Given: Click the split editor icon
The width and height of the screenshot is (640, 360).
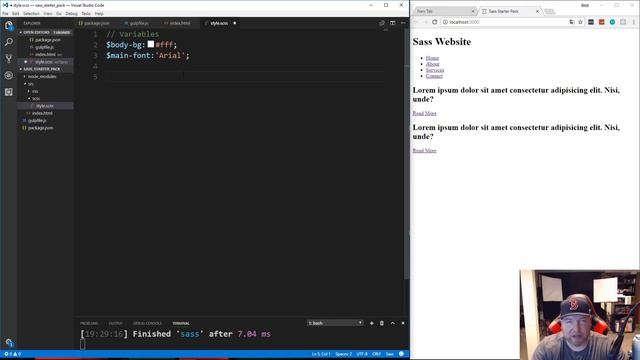Looking at the screenshot, I should (392, 23).
